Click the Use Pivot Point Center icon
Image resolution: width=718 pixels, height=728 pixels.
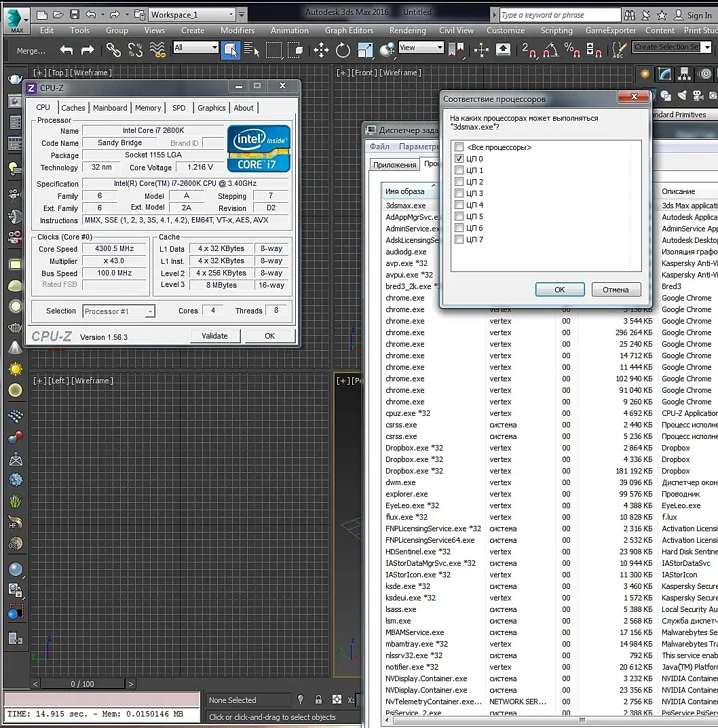(x=456, y=50)
